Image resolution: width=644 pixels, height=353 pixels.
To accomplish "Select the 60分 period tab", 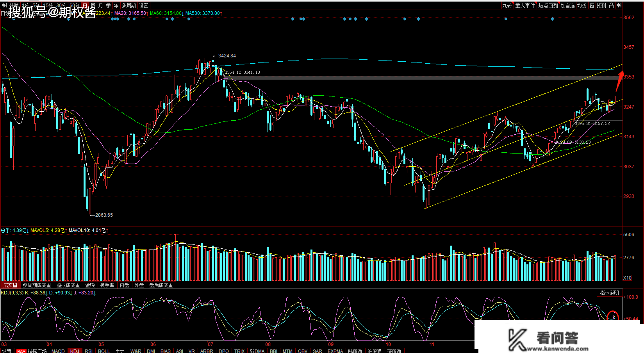I will pyautogui.click(x=74, y=5).
